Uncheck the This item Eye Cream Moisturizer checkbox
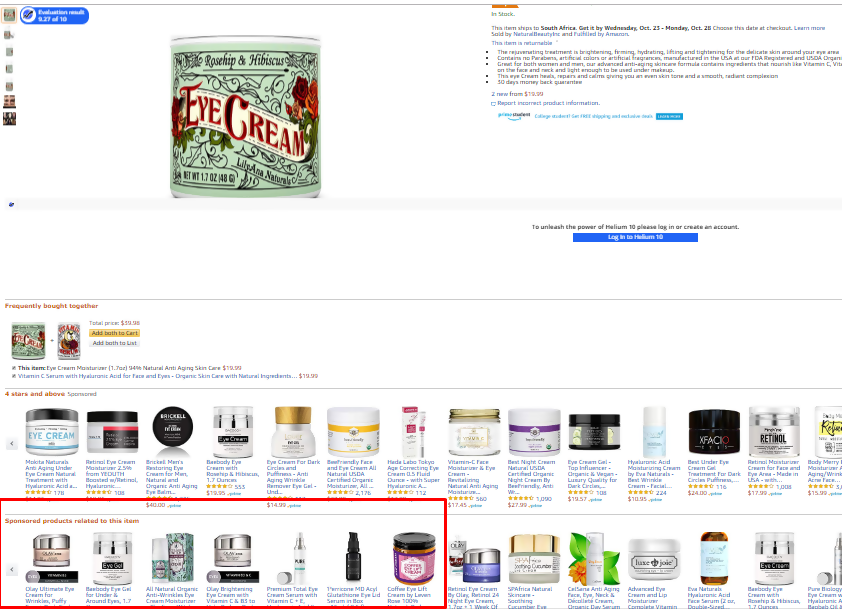The image size is (842, 613). click(x=13, y=368)
